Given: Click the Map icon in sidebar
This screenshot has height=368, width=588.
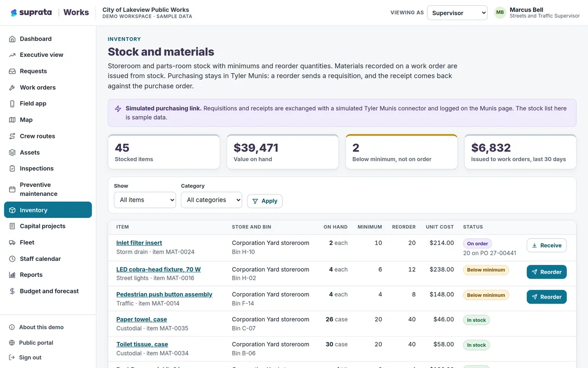Looking at the screenshot, I should [x=12, y=120].
